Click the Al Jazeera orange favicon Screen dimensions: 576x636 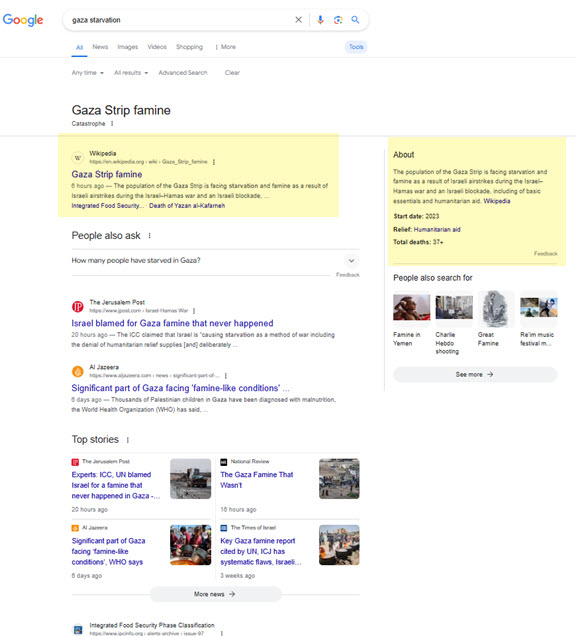77,371
